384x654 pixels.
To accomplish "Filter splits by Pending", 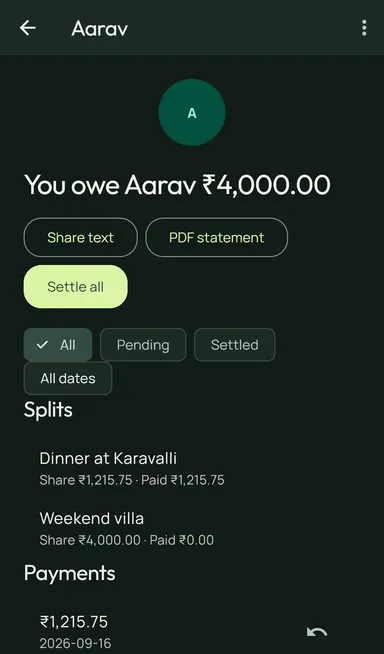I will (x=143, y=345).
